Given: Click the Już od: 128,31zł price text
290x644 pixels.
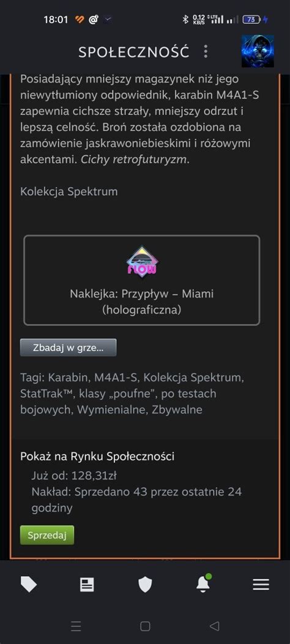Looking at the screenshot, I should (x=74, y=476).
